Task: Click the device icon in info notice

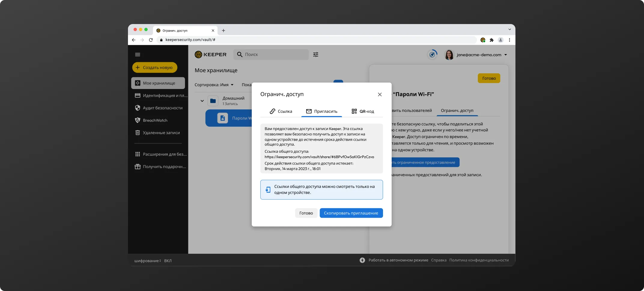Action: pos(268,190)
